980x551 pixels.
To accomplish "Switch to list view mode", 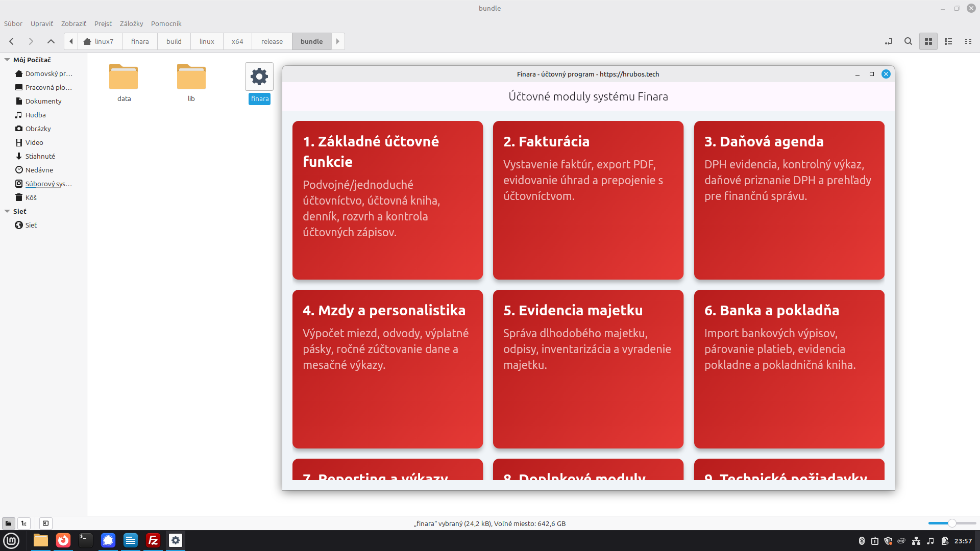I will pyautogui.click(x=948, y=41).
